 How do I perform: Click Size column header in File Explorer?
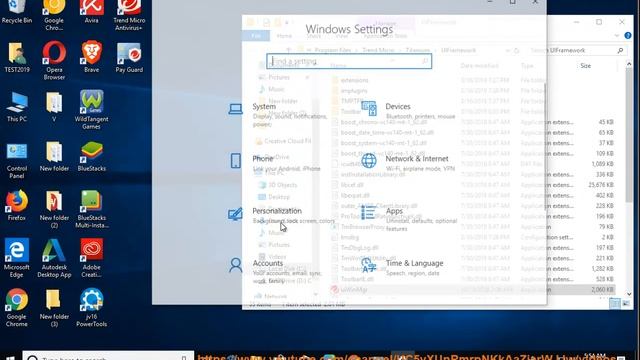pos(585,65)
